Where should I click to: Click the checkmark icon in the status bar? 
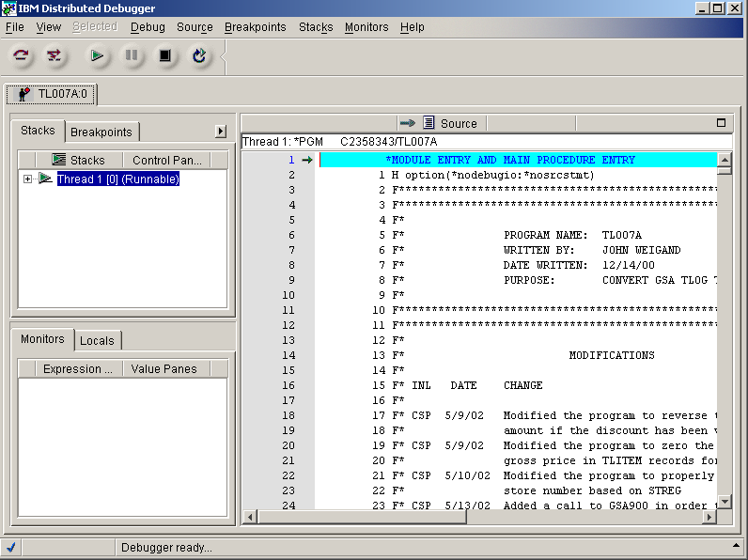click(10, 547)
